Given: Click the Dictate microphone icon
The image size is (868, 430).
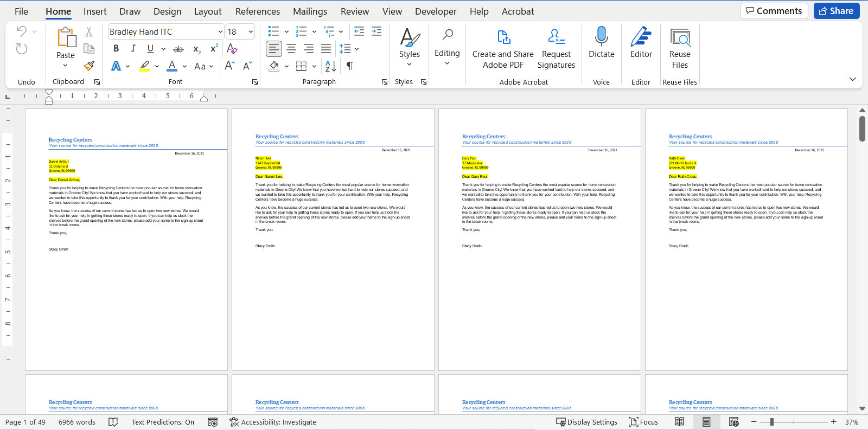Looking at the screenshot, I should tap(602, 42).
